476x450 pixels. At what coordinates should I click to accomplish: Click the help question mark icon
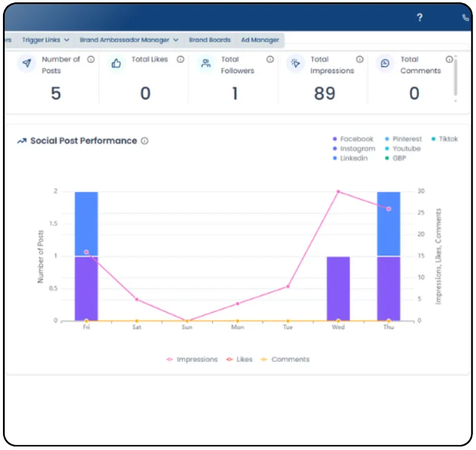pos(420,17)
